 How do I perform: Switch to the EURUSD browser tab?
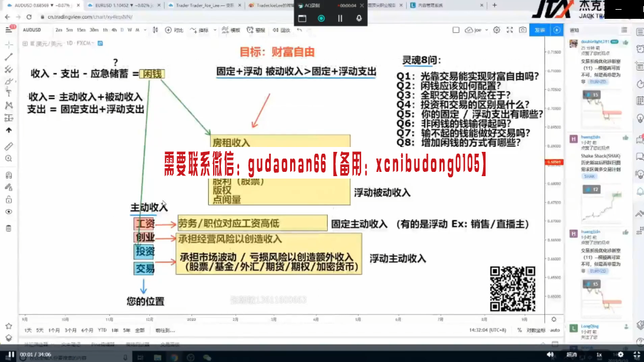(124, 5)
